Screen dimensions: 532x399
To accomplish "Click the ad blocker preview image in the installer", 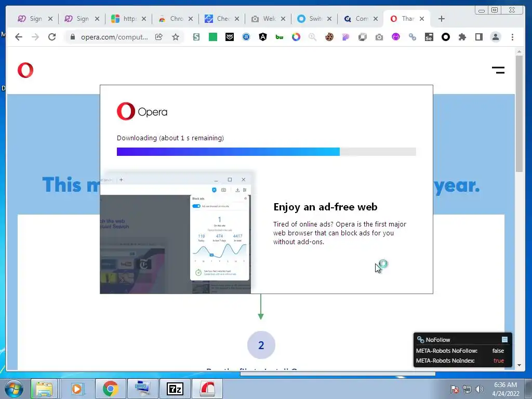I will (176, 232).
